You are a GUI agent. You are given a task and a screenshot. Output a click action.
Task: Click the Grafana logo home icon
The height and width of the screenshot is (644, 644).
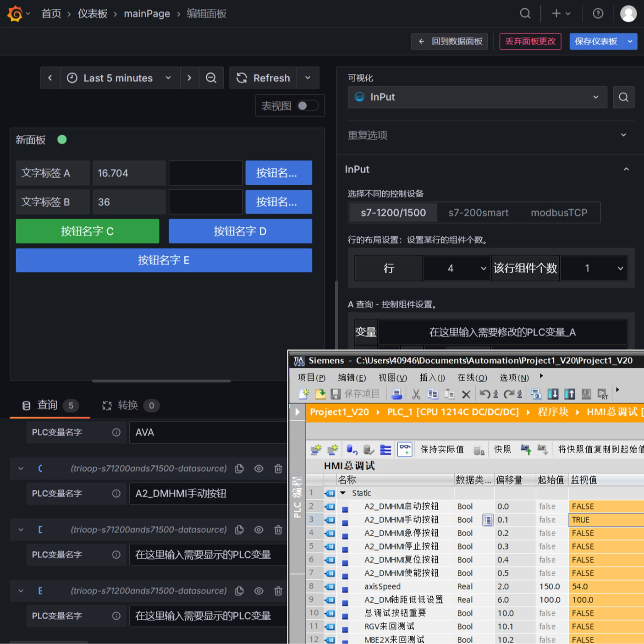click(x=15, y=14)
